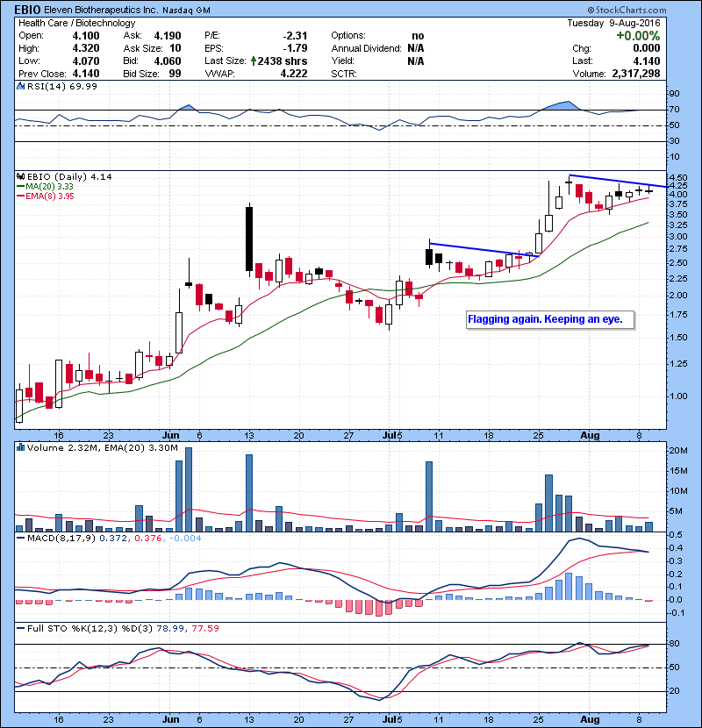
Task: Click the "Jun" date label under the price chart
Action: pos(171,436)
